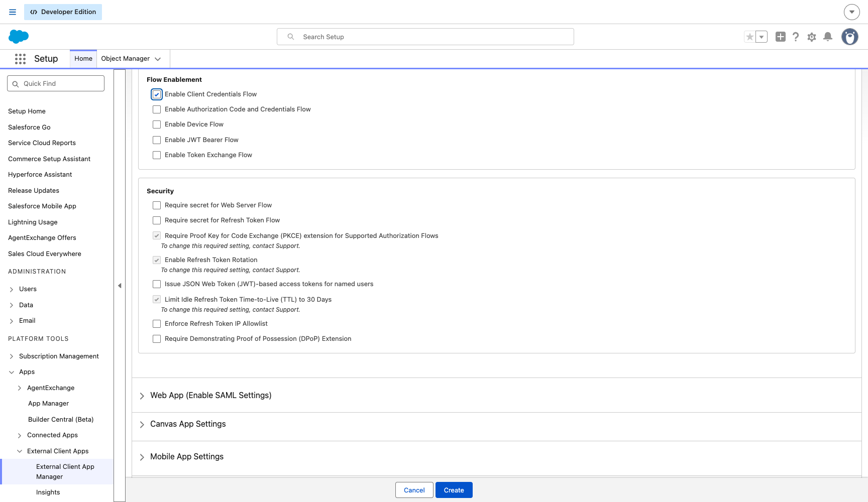This screenshot has height=502, width=868.
Task: Check Require Demonstrating Proof of Possession Extension
Action: [x=157, y=339]
